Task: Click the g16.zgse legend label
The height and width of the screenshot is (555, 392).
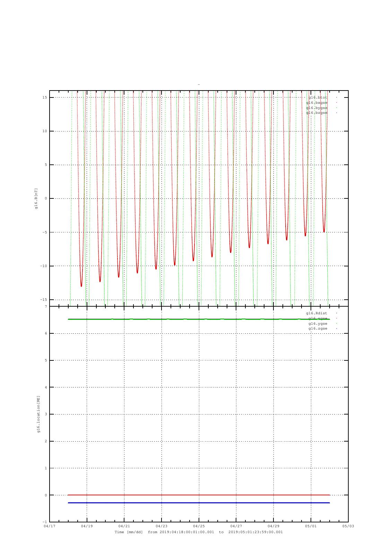Action: pos(318,328)
